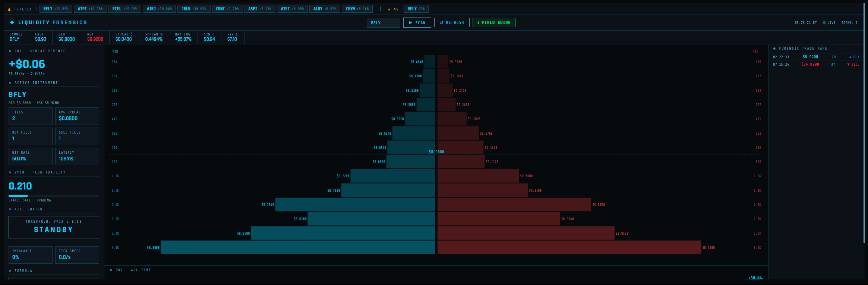Click the $8.8800 bid depth bar

(x=298, y=248)
